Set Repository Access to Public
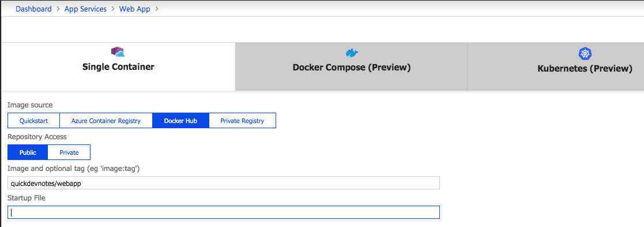Viewport: 644px width, 227px height. pyautogui.click(x=28, y=152)
